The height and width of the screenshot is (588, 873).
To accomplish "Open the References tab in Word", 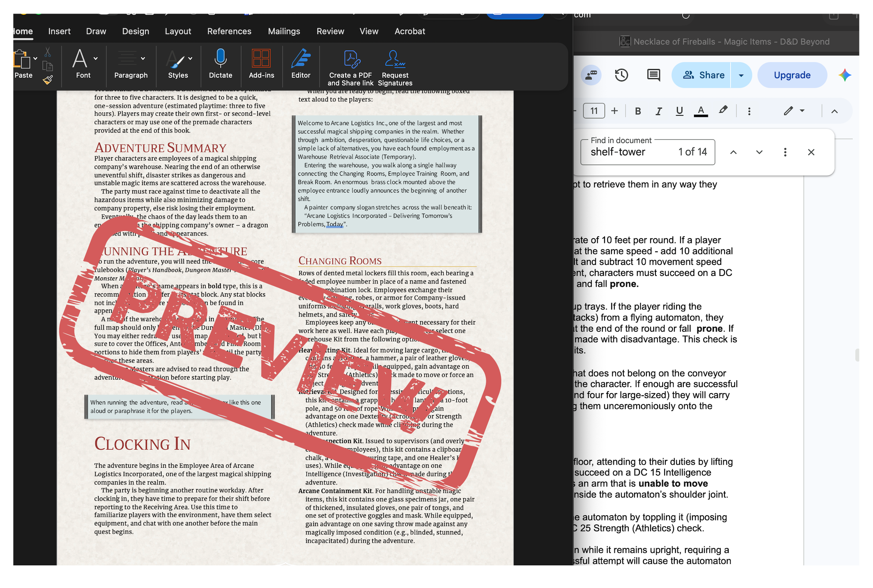I will 229,31.
